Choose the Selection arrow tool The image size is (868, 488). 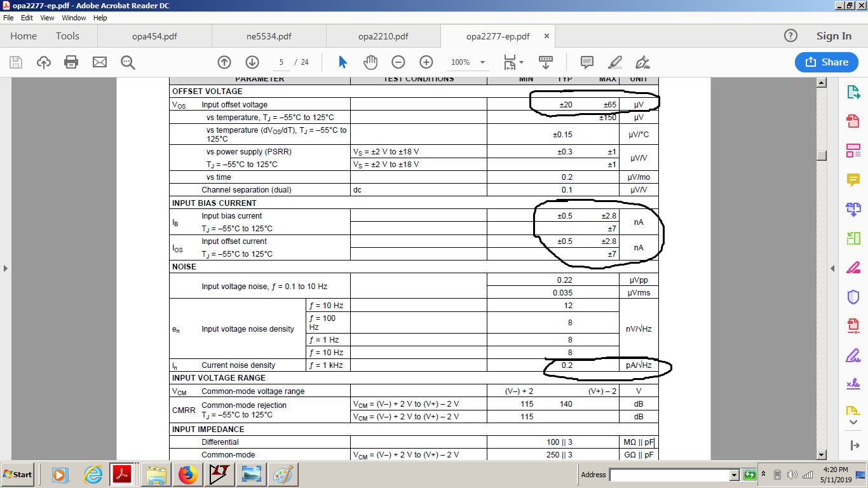(x=343, y=62)
